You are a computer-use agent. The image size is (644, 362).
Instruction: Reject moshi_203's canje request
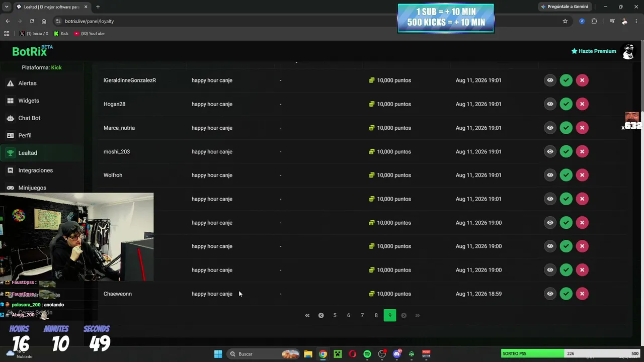582,151
